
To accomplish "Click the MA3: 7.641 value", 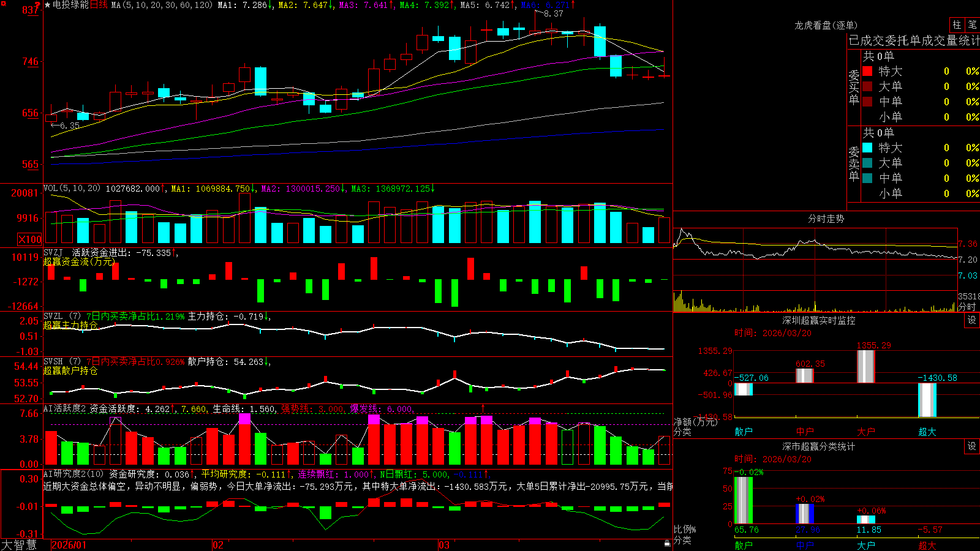I will coord(364,5).
